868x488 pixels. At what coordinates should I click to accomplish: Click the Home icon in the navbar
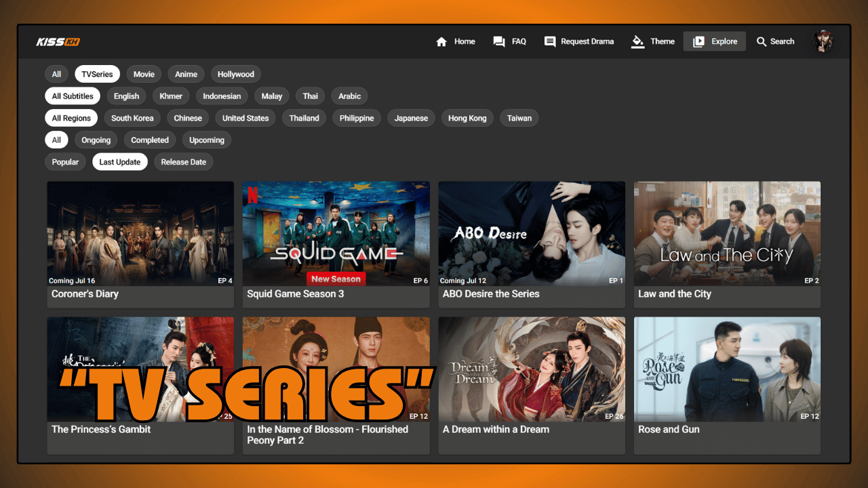[441, 41]
